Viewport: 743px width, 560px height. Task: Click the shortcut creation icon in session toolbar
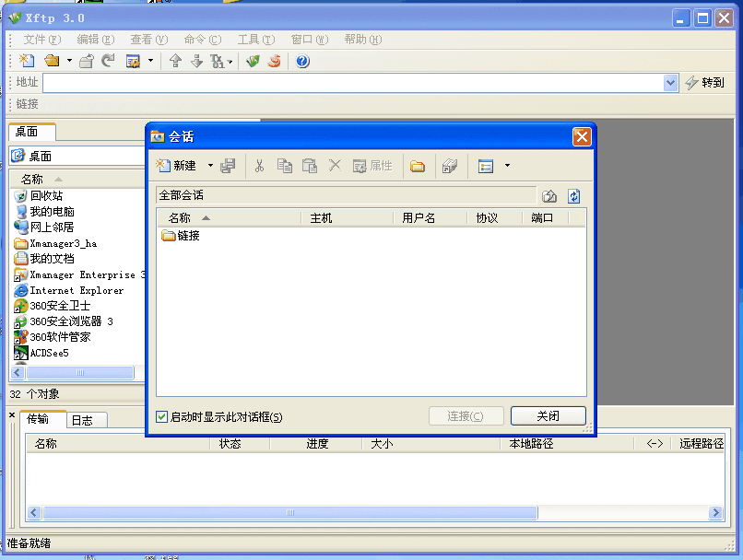coord(449,166)
